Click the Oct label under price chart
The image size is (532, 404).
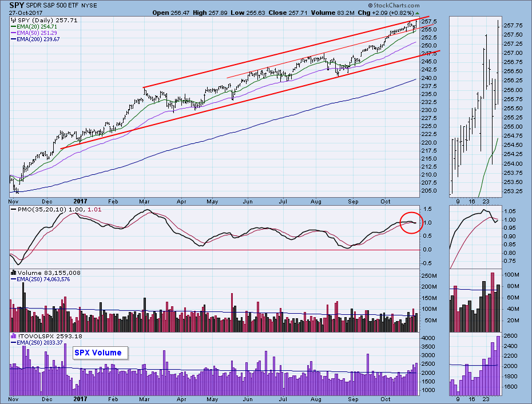click(x=386, y=202)
